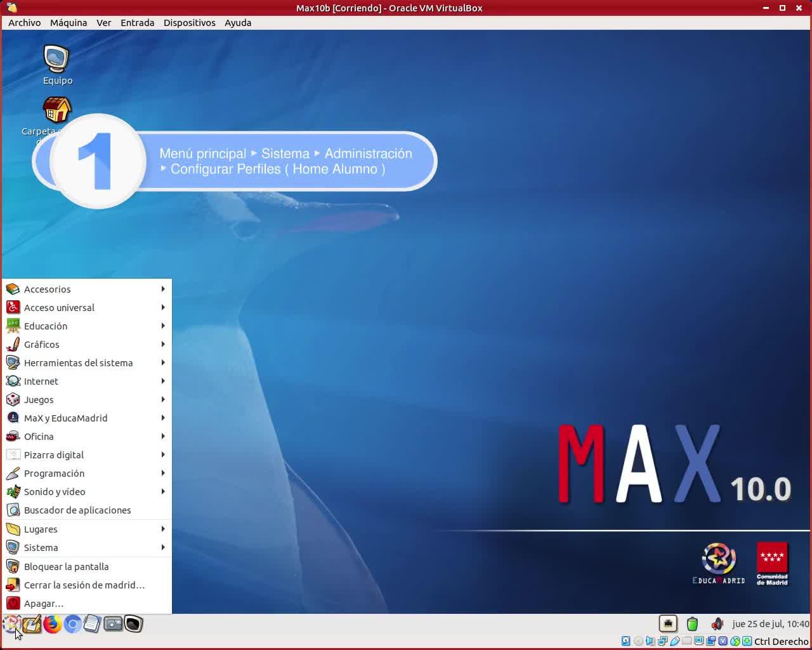
Task: Click the green trash icon in tray
Action: click(x=692, y=624)
